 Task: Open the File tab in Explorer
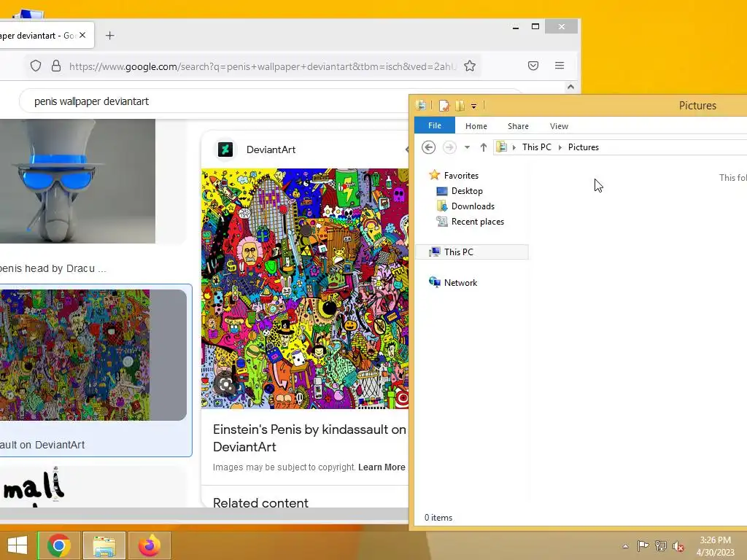pos(435,125)
